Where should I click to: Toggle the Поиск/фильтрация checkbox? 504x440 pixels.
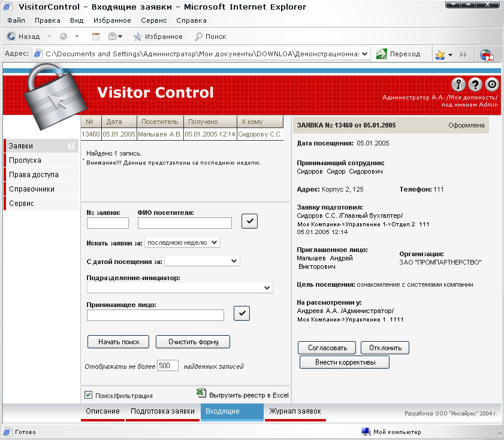(x=88, y=395)
